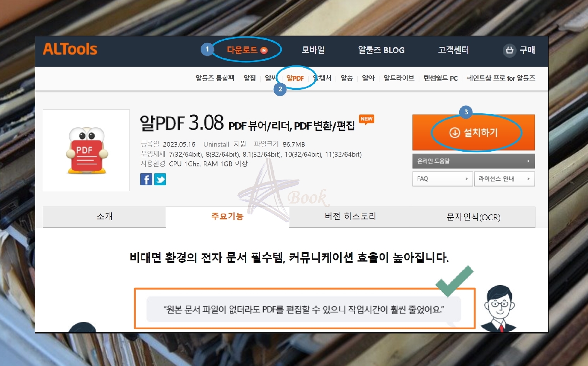The width and height of the screenshot is (588, 366).
Task: Click the CPU 1Ghz, RAM 1GB 이상 text
Action: point(208,164)
